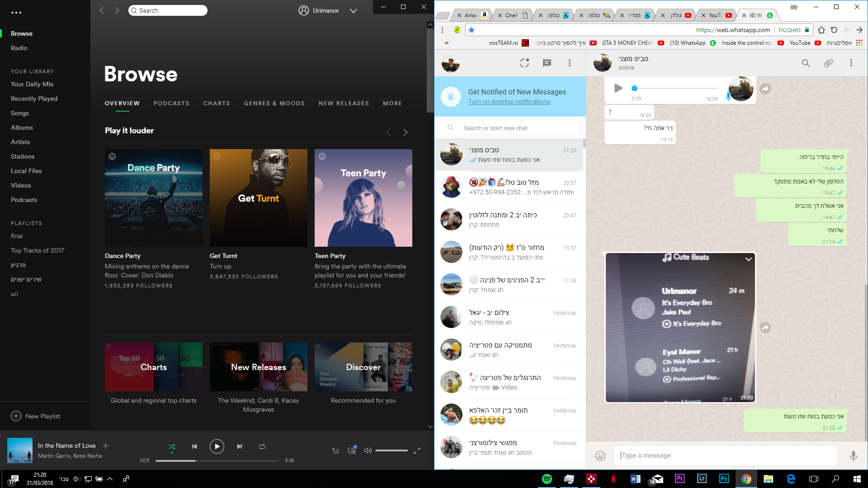Open Chrome's three-dot menu

[x=443, y=30]
